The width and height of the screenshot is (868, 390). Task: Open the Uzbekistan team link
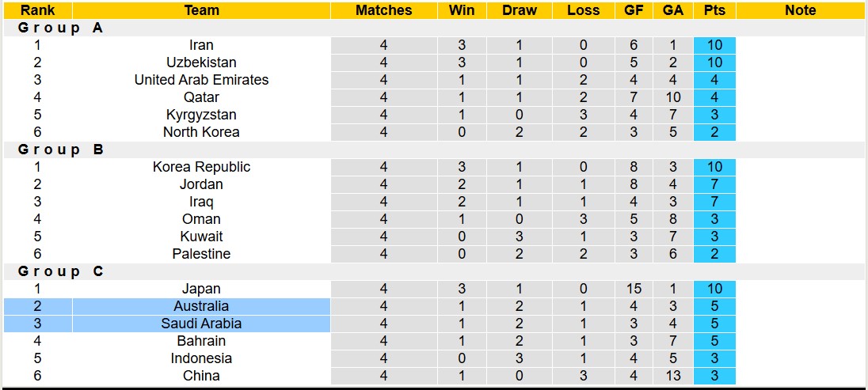(201, 62)
